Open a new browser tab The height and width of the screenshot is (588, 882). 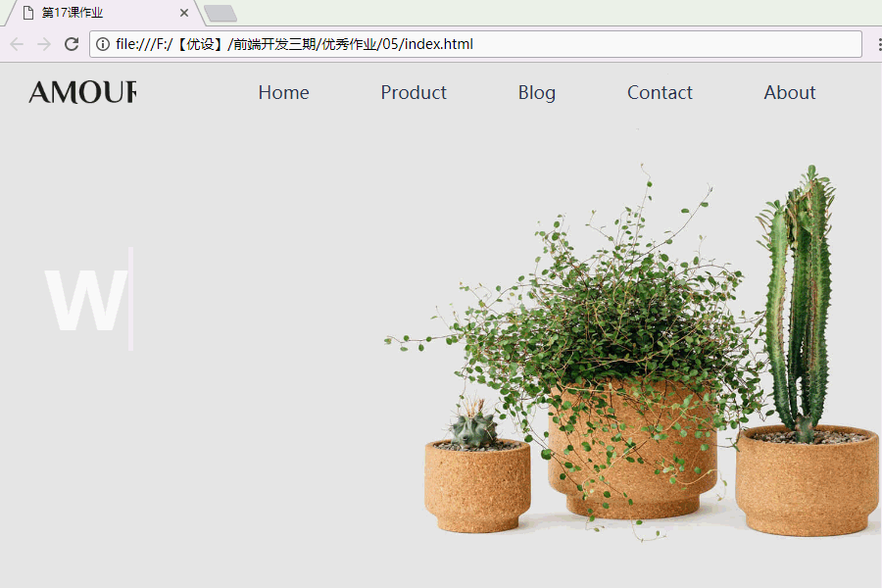[220, 14]
